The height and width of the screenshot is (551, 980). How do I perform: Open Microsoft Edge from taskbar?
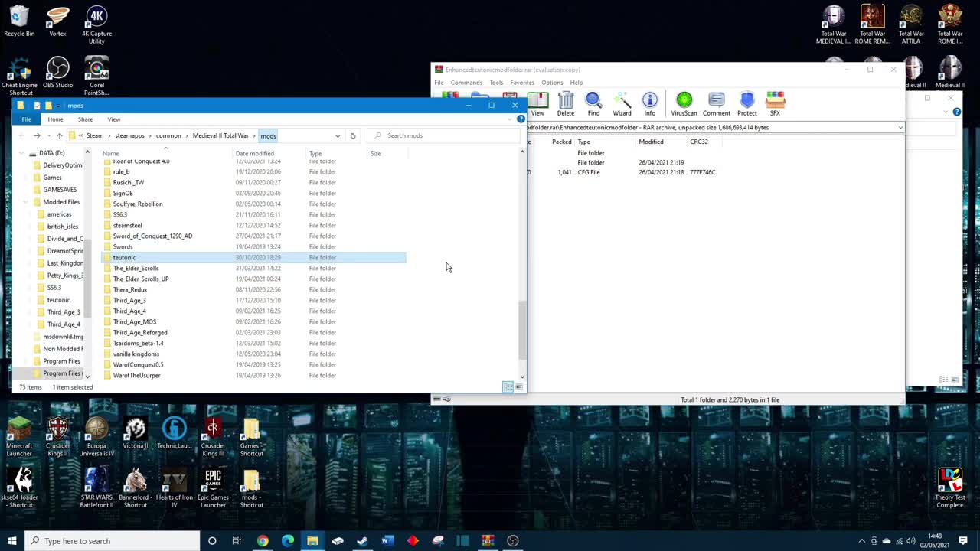[x=288, y=541]
